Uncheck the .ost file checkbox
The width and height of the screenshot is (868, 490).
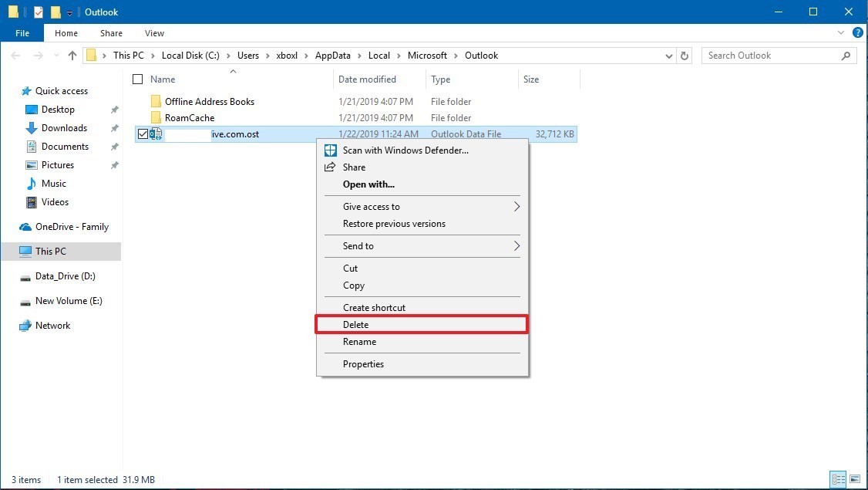pos(142,134)
